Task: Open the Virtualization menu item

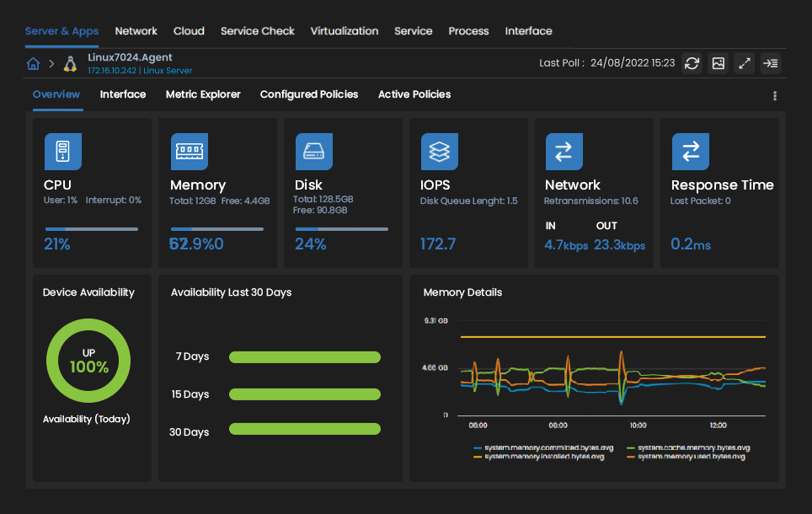Action: tap(345, 31)
